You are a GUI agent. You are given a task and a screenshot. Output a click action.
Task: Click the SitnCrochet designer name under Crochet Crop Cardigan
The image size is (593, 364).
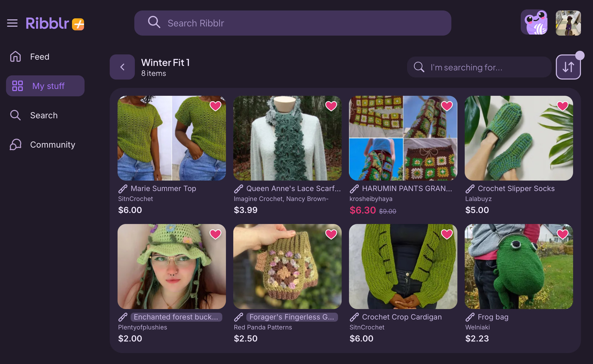tap(367, 327)
